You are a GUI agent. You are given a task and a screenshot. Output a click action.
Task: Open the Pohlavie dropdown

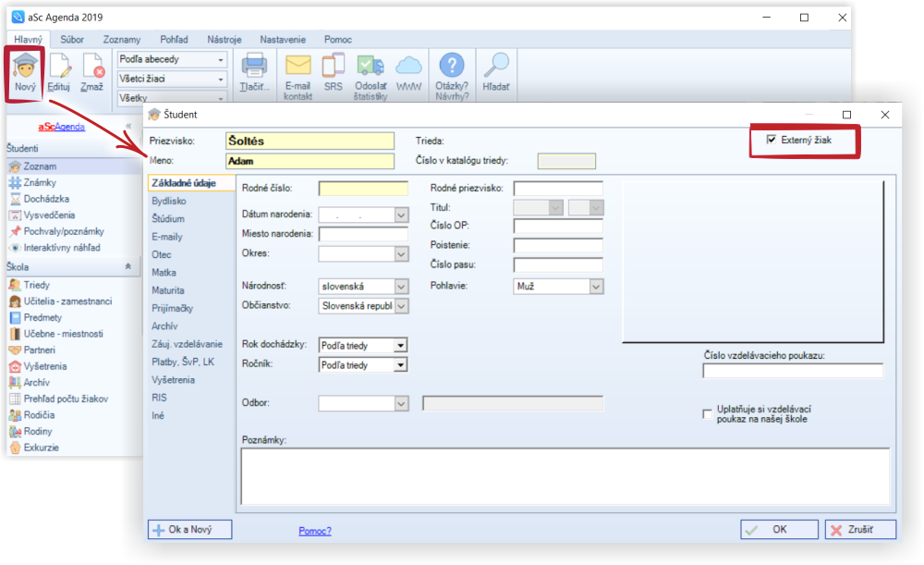tap(596, 287)
